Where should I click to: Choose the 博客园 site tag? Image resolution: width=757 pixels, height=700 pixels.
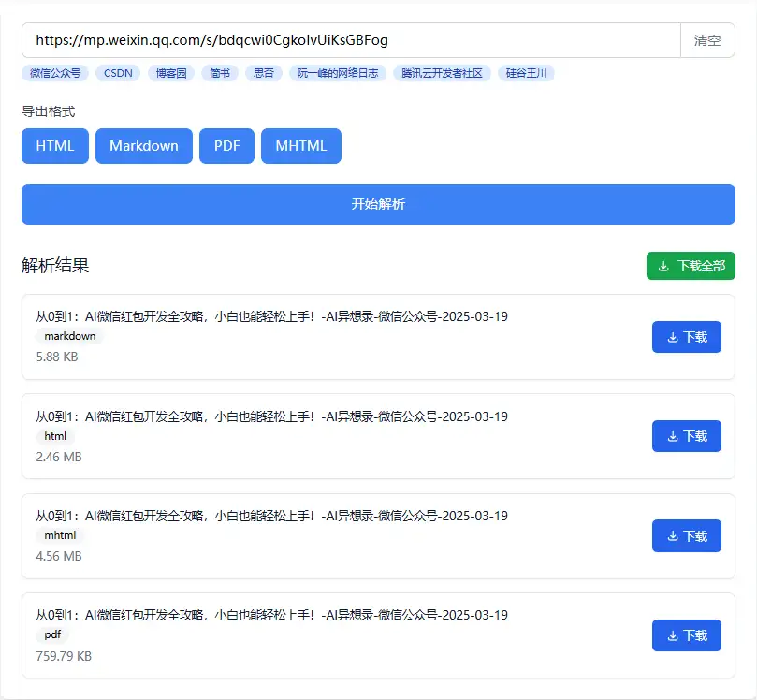(x=171, y=73)
